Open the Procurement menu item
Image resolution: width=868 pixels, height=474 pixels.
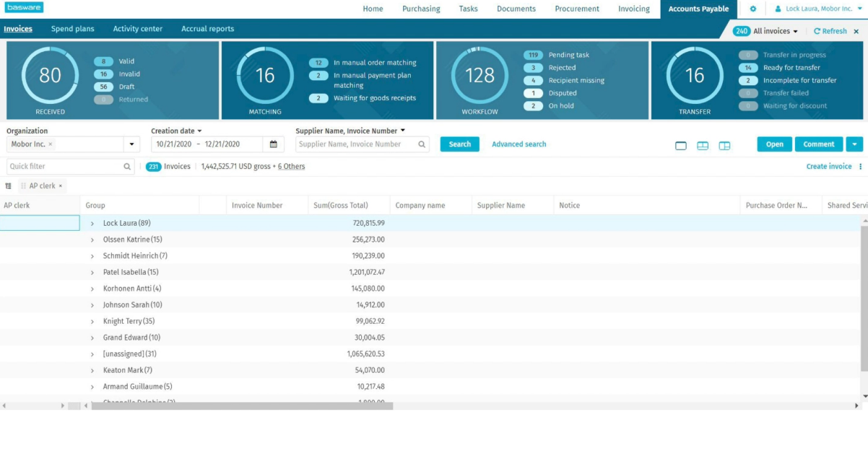577,9
